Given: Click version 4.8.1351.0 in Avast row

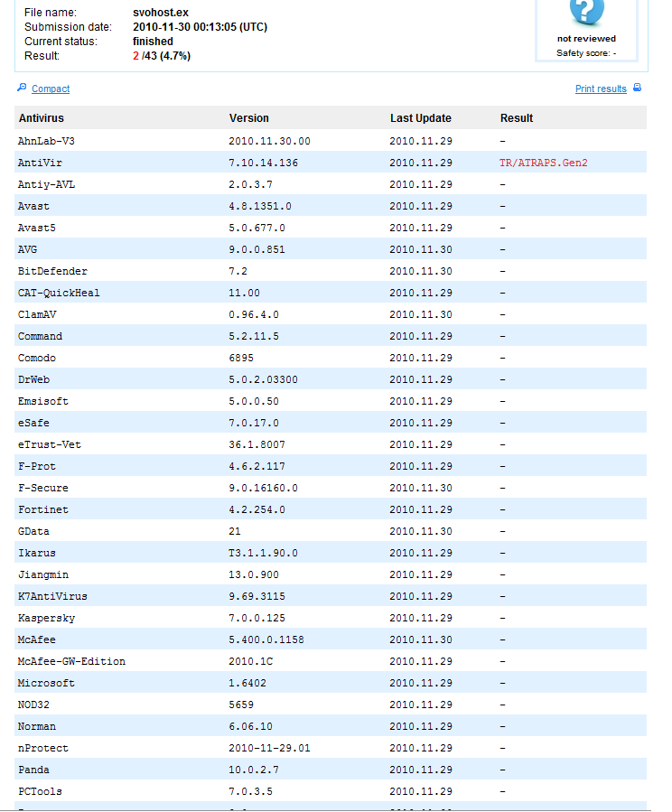Looking at the screenshot, I should click(x=260, y=206).
